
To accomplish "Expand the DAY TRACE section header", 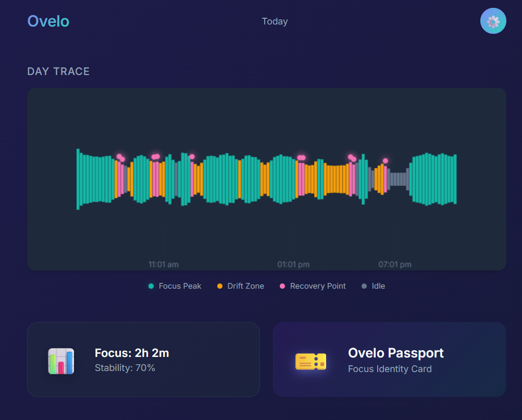I will coord(58,71).
